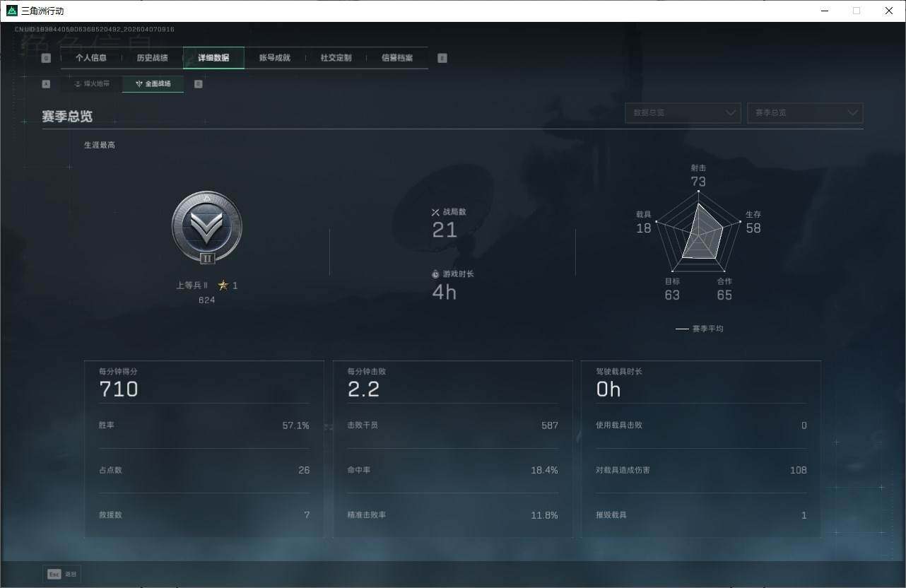Click the 胜率 label
The image size is (906, 588).
[x=107, y=425]
